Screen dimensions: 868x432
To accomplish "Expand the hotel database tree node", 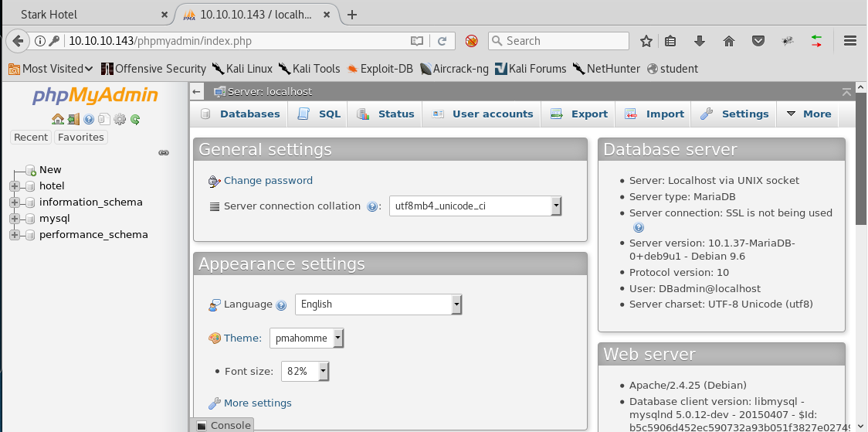I will pos(15,186).
